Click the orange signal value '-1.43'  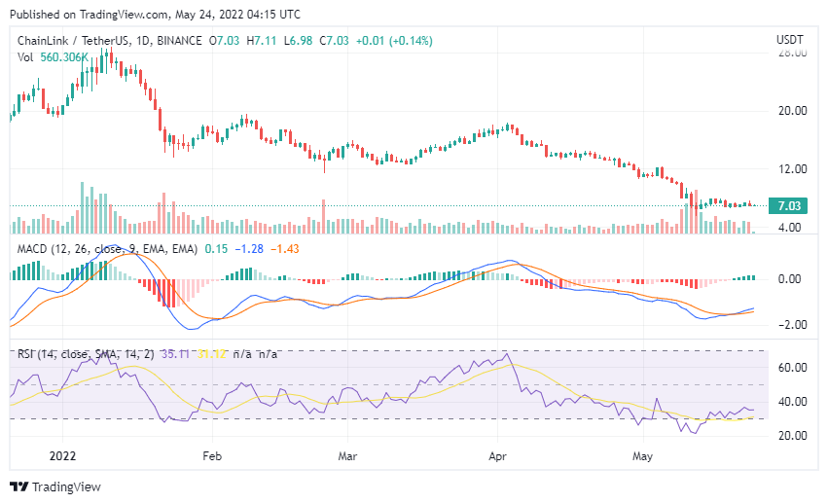click(x=285, y=249)
